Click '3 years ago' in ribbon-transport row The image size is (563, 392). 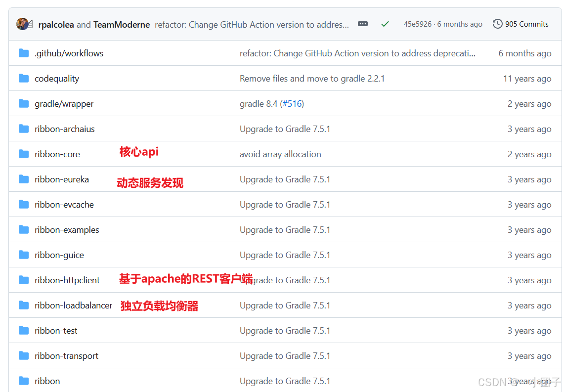coord(529,356)
